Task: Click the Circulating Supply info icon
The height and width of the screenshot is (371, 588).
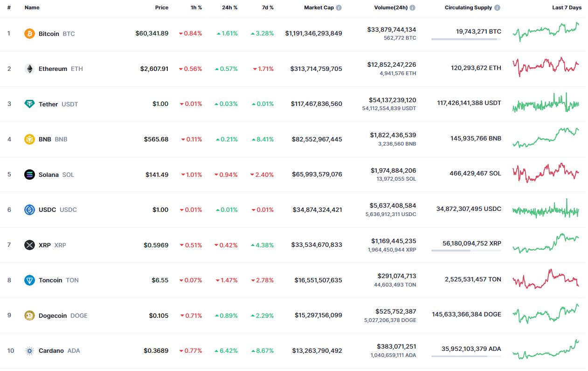Action: click(x=498, y=7)
